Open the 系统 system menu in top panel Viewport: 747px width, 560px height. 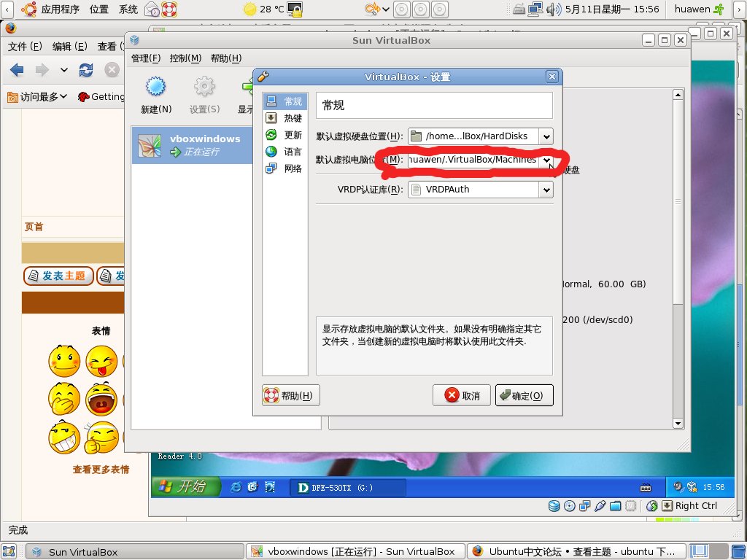[128, 9]
